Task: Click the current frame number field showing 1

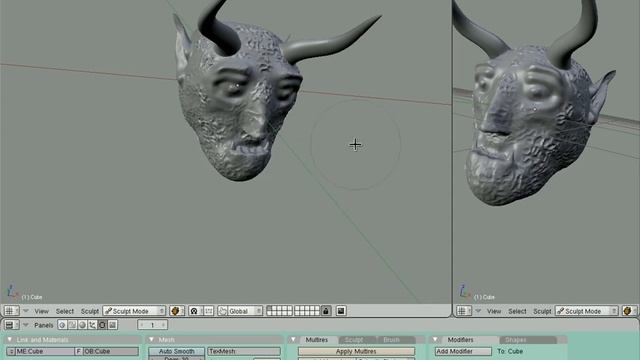Action: tap(153, 325)
